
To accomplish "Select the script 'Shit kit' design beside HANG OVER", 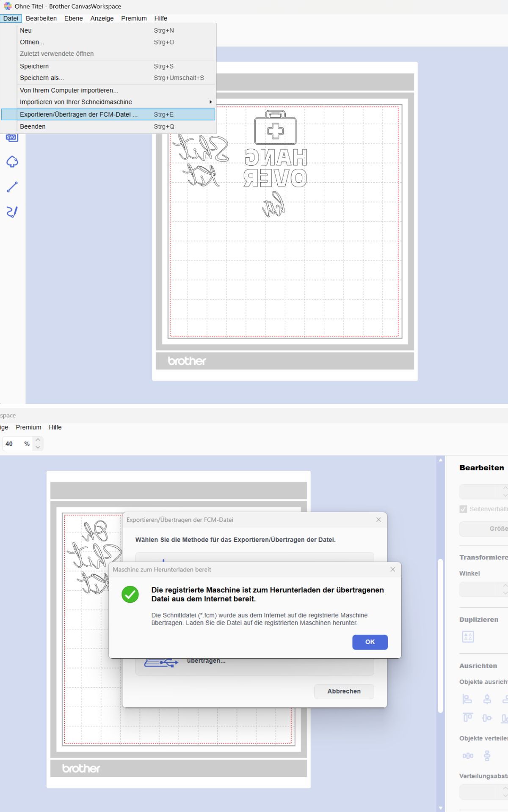I will pos(201,161).
